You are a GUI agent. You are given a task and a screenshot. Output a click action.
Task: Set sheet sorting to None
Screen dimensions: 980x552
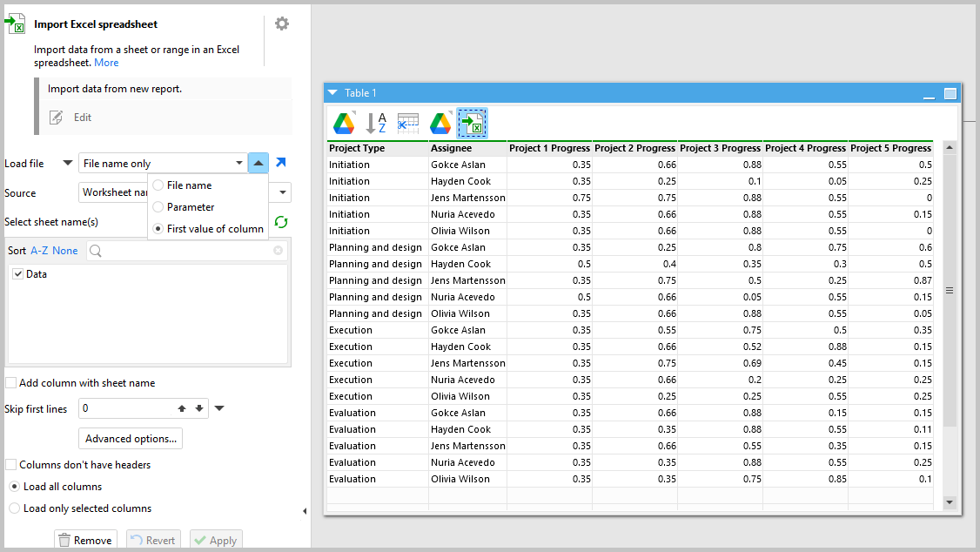65,251
